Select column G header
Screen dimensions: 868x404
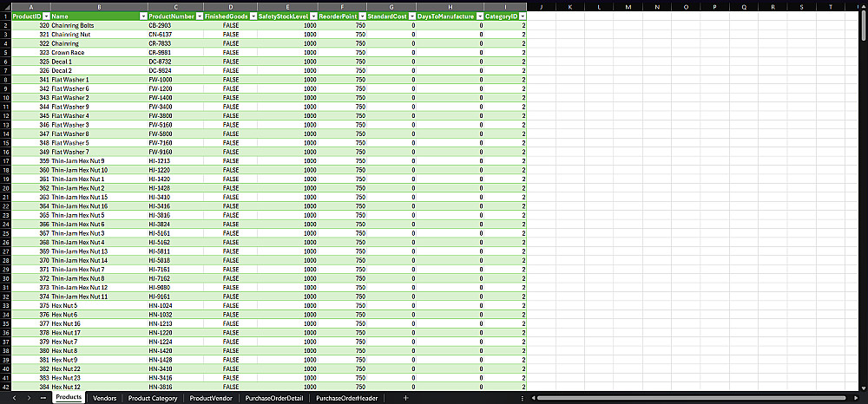(391, 7)
